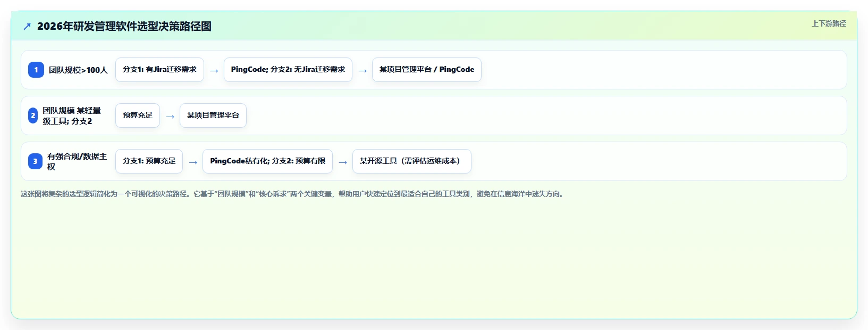Click the PingCode私有化; 分支2: 预算有限 node
Viewport: 868px width, 330px height.
267,161
